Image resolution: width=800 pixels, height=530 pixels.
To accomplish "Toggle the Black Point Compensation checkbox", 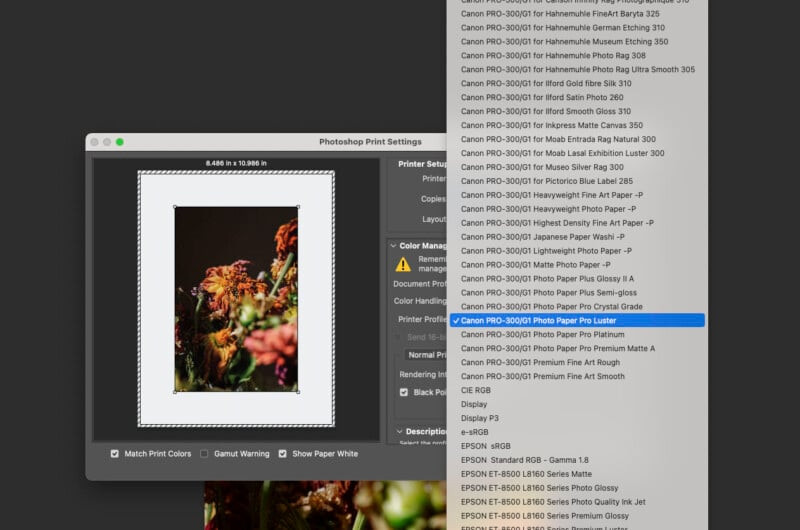I will coord(404,392).
